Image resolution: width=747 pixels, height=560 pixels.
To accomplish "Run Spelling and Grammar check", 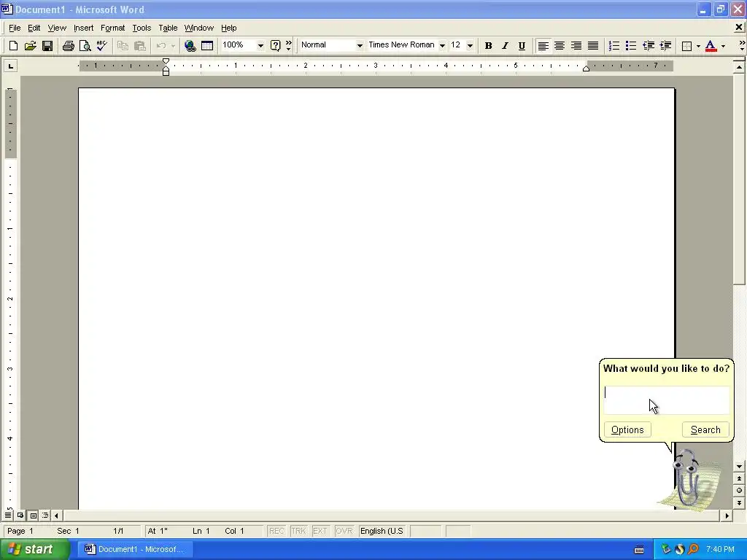I will pos(101,46).
